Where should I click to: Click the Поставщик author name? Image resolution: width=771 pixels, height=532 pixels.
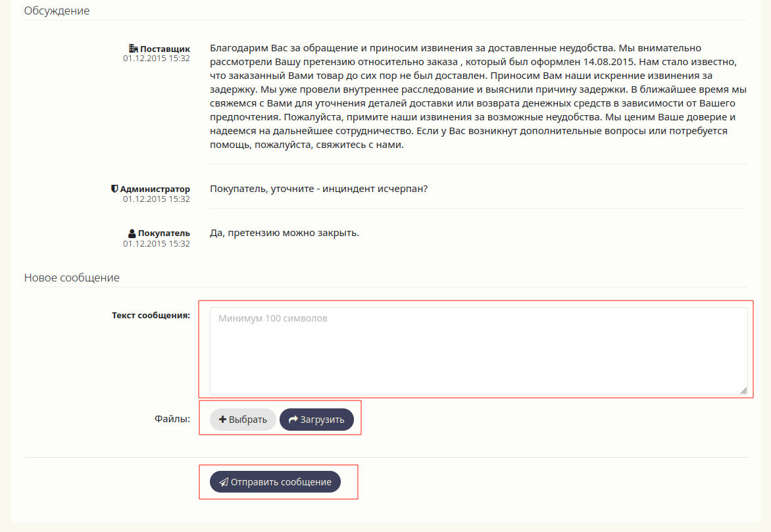[x=165, y=49]
